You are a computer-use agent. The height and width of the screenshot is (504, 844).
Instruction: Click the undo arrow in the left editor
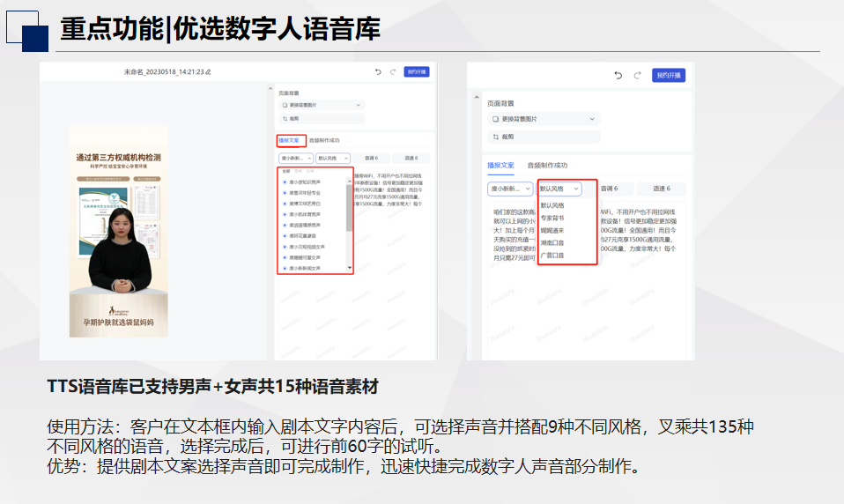click(x=378, y=71)
